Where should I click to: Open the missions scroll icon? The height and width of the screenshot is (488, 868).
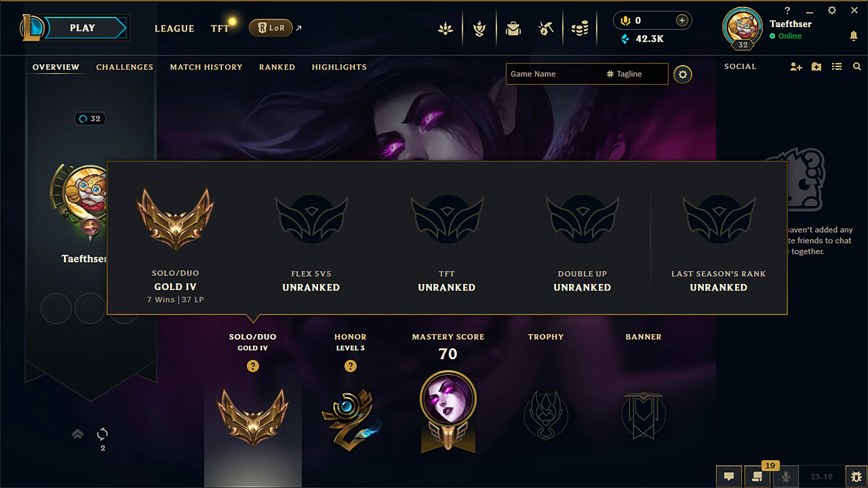[757, 476]
